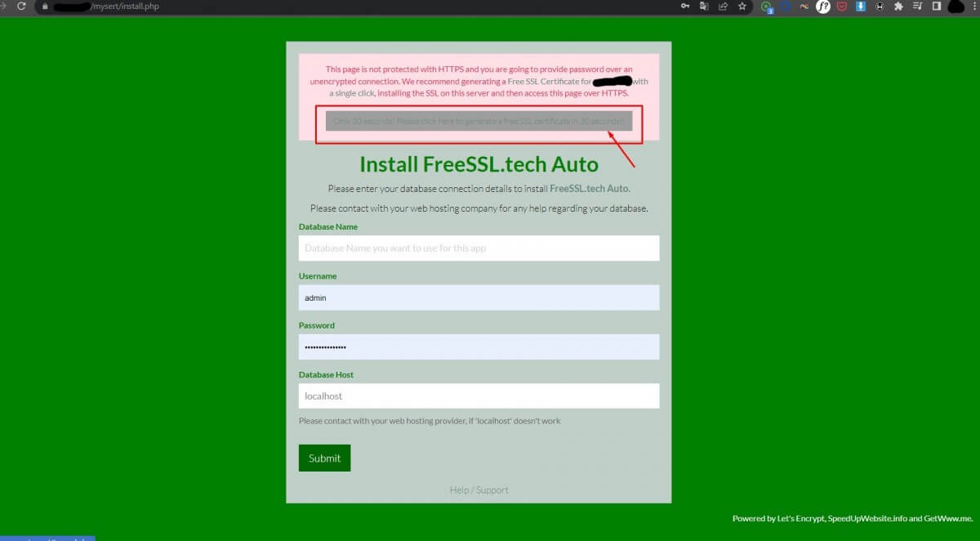Toggle the browser side panel icon
Image resolution: width=980 pixels, height=541 pixels.
(x=936, y=7)
